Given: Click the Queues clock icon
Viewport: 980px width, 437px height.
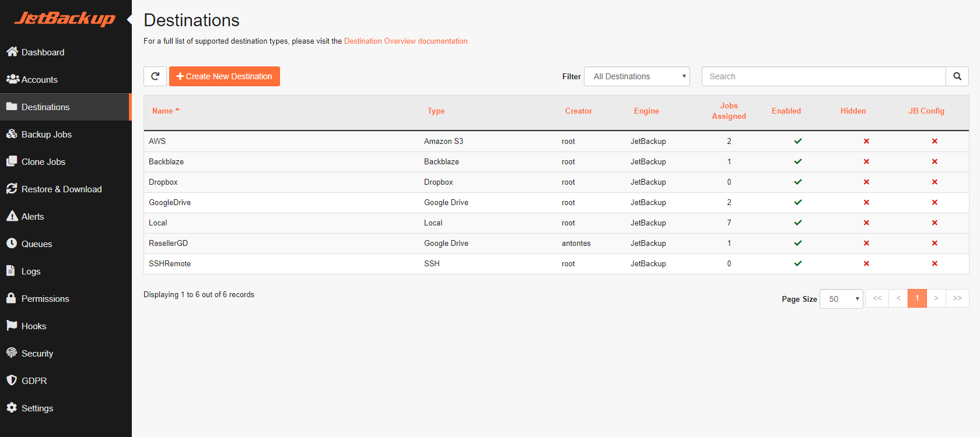Looking at the screenshot, I should [x=12, y=244].
